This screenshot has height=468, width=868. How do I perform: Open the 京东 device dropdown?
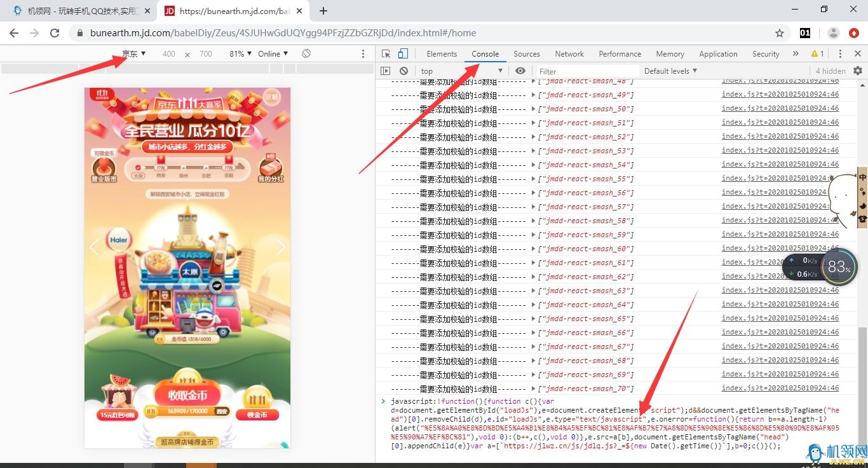click(x=134, y=54)
